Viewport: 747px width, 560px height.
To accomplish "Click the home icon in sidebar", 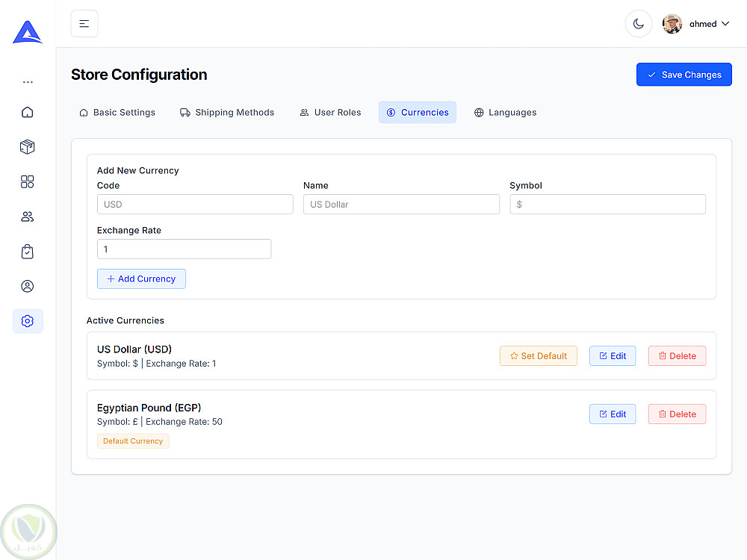I will 28,112.
